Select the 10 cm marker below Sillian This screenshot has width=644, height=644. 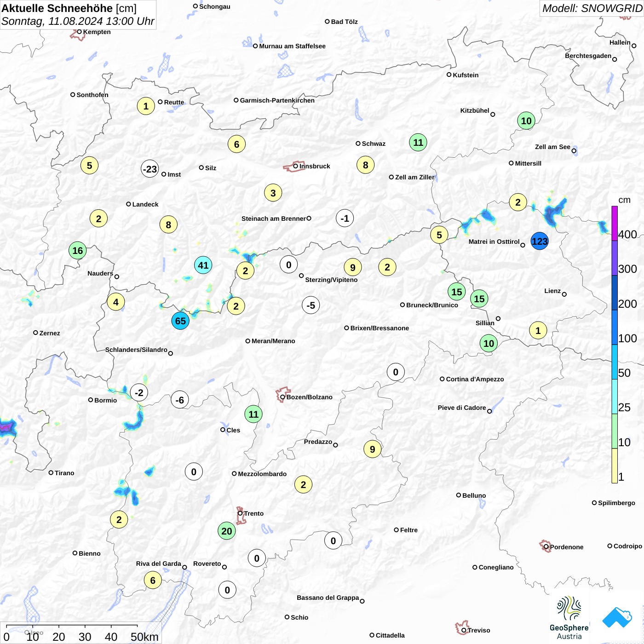tap(489, 343)
